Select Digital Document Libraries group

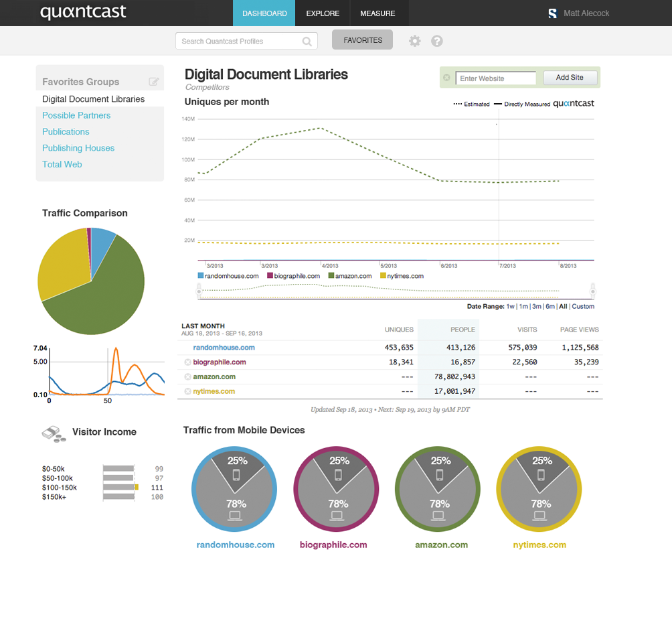coord(94,99)
